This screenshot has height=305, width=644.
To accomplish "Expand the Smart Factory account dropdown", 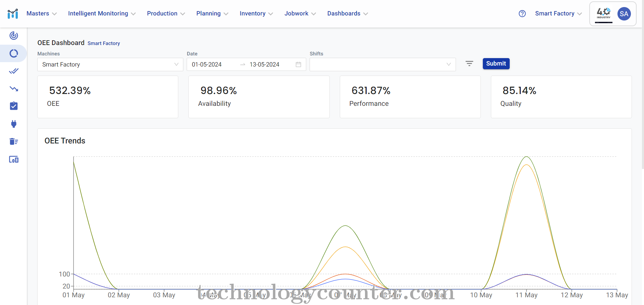I will coord(558,13).
